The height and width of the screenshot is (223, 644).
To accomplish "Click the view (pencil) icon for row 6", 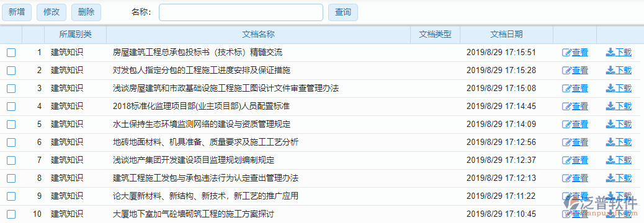I will [566, 142].
